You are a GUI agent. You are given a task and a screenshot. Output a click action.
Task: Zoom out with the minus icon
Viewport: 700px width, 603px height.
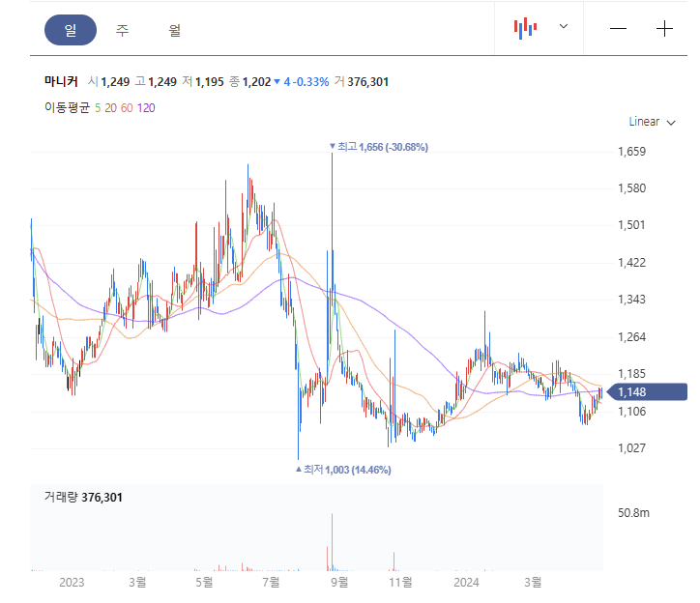(x=619, y=29)
